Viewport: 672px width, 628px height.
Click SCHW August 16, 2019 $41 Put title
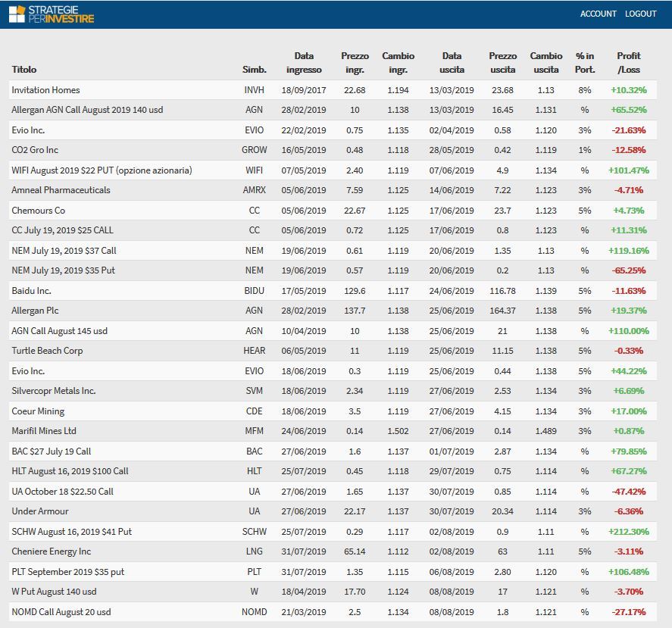pyautogui.click(x=71, y=532)
